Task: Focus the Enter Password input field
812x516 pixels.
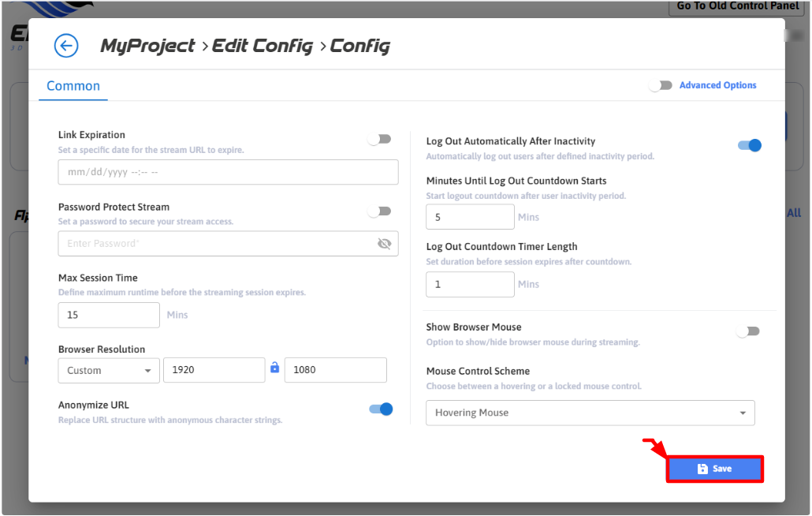Action: pos(213,244)
